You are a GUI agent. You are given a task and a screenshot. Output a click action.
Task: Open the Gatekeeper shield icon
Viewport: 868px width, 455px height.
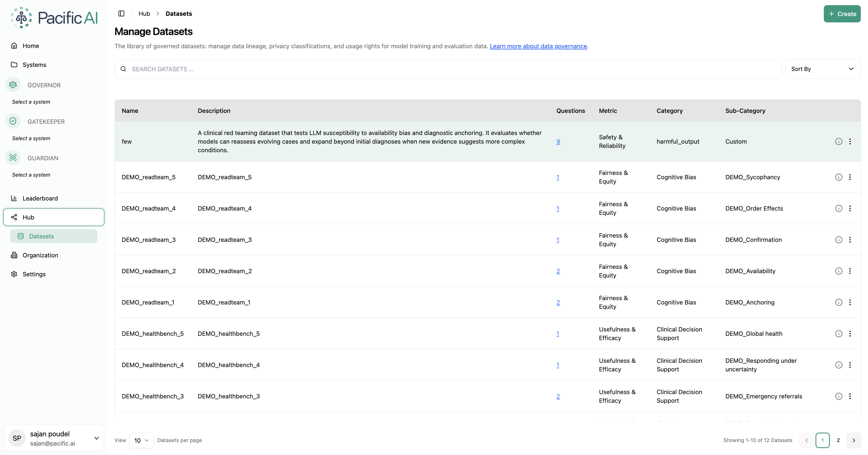point(13,121)
